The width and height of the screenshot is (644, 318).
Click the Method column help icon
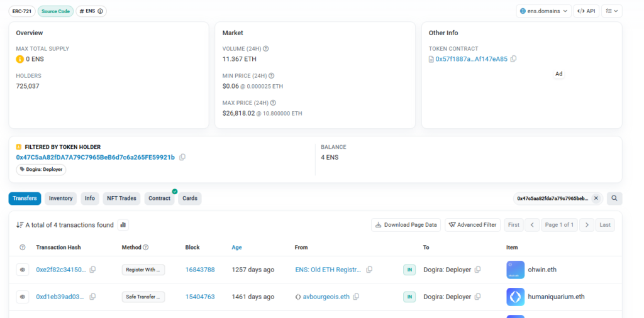[x=146, y=248]
